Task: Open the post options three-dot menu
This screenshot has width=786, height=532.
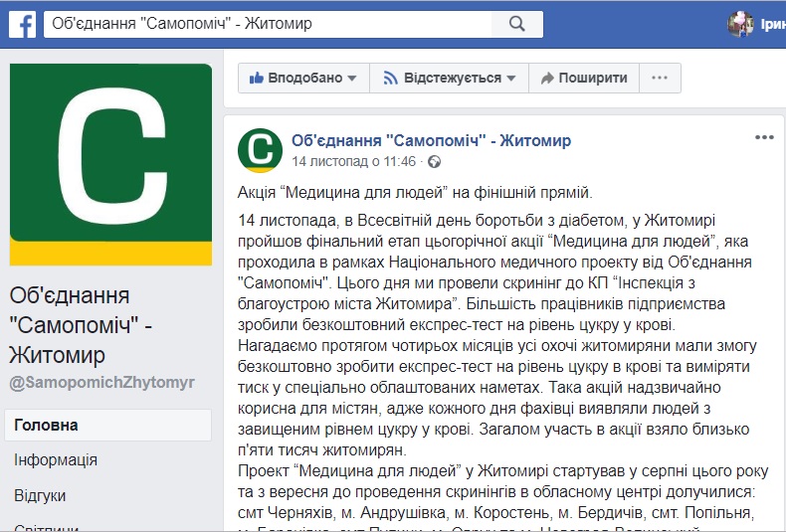Action: tap(764, 137)
